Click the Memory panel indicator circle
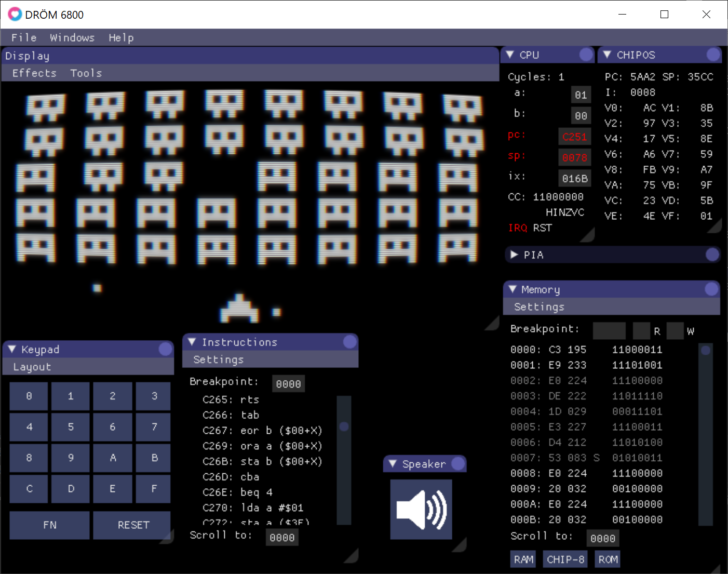The image size is (728, 574). tap(712, 289)
